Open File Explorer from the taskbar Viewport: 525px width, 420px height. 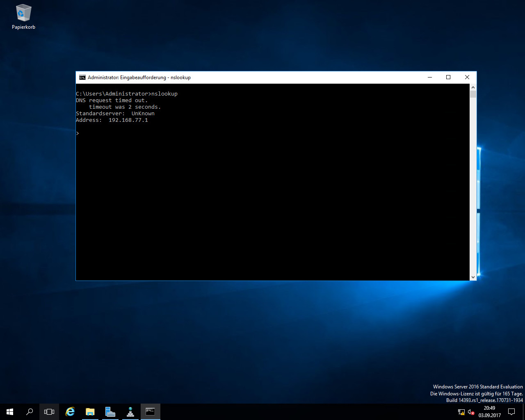pyautogui.click(x=90, y=412)
